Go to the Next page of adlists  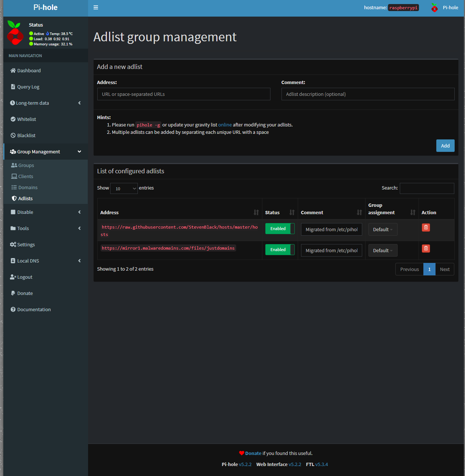pos(444,269)
